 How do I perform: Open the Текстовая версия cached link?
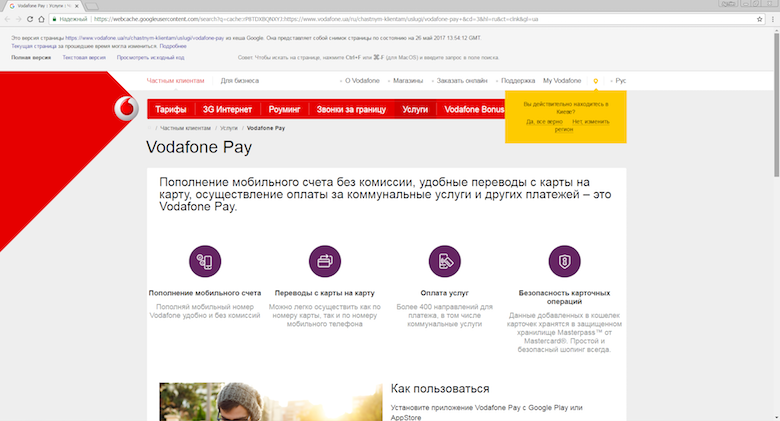click(82, 58)
